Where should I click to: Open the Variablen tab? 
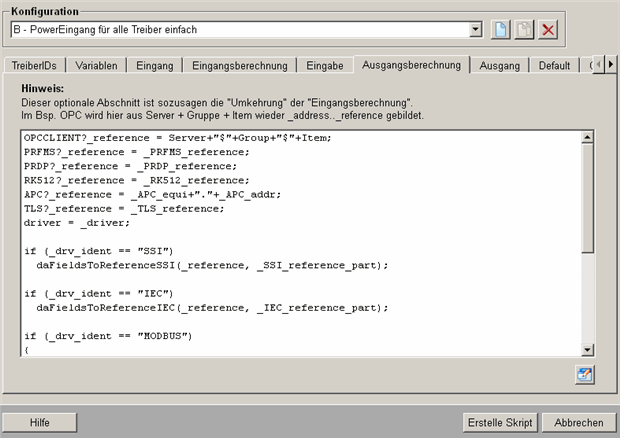pos(96,66)
